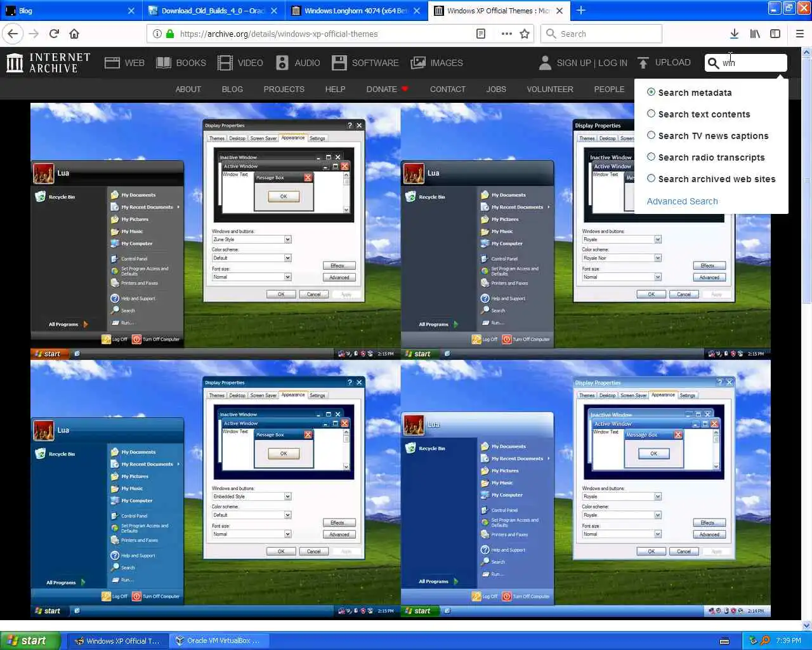
Task: Focus the Firefox Search box
Action: coord(601,34)
